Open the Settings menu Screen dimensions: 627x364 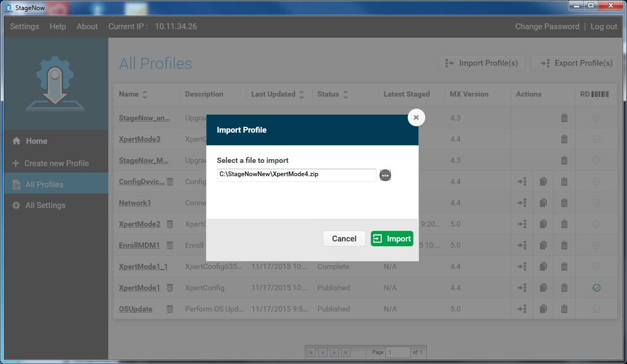click(24, 27)
